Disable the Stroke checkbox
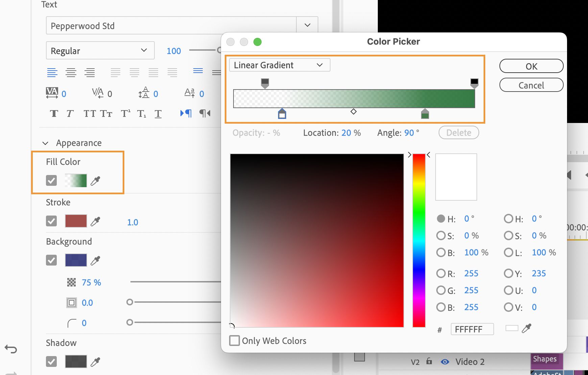Image resolution: width=588 pixels, height=375 pixels. pos(51,221)
